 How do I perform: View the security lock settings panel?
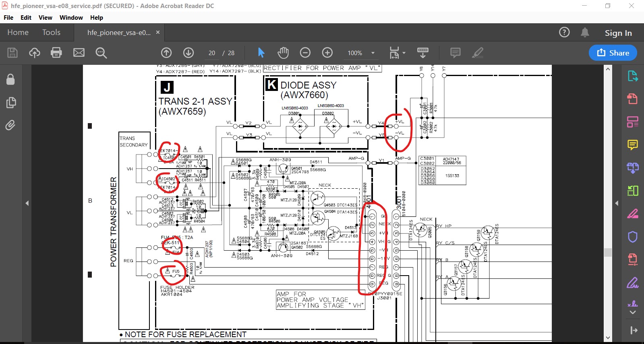[x=11, y=79]
